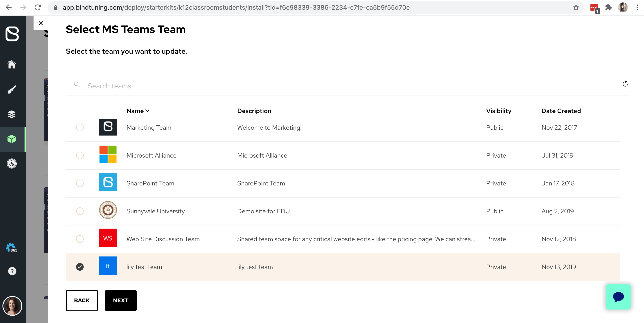
Task: Click the Nov 12, 2018 date
Action: point(558,239)
